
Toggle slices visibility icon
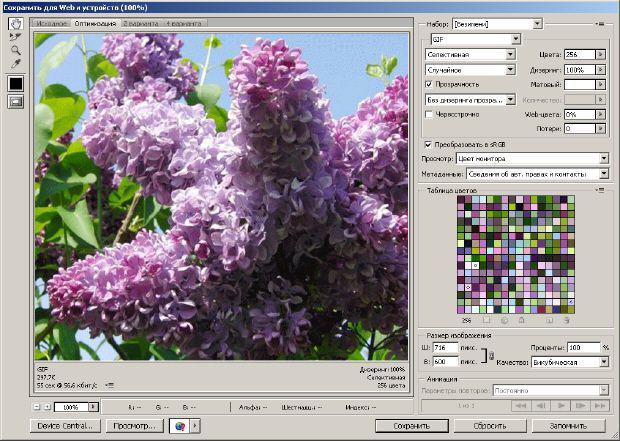[16, 101]
